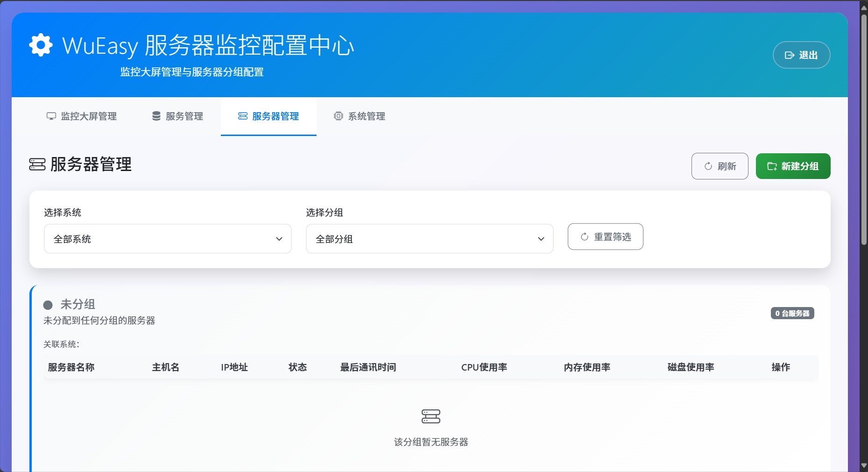The width and height of the screenshot is (868, 472).
Task: Click the empty-state server icon
Action: pyautogui.click(x=431, y=416)
